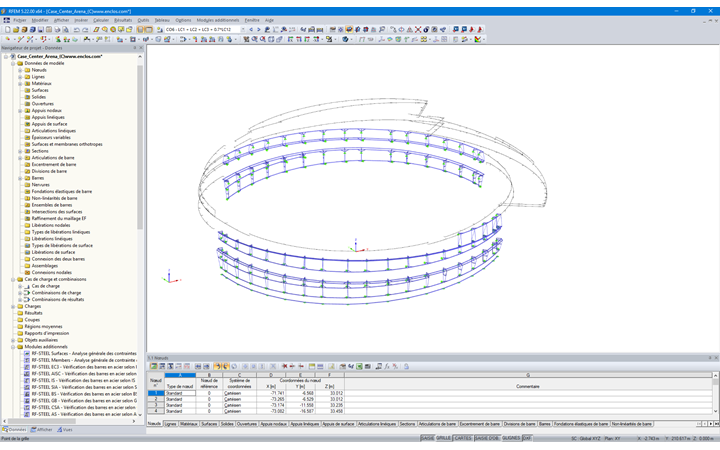
Task: Click the Excel export icon in table toolbar
Action: (360, 366)
